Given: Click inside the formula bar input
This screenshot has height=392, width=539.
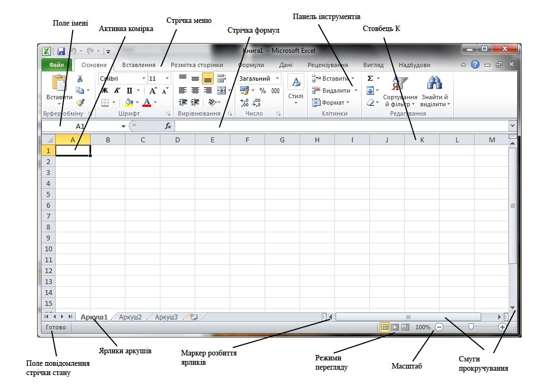Looking at the screenshot, I should pos(342,126).
